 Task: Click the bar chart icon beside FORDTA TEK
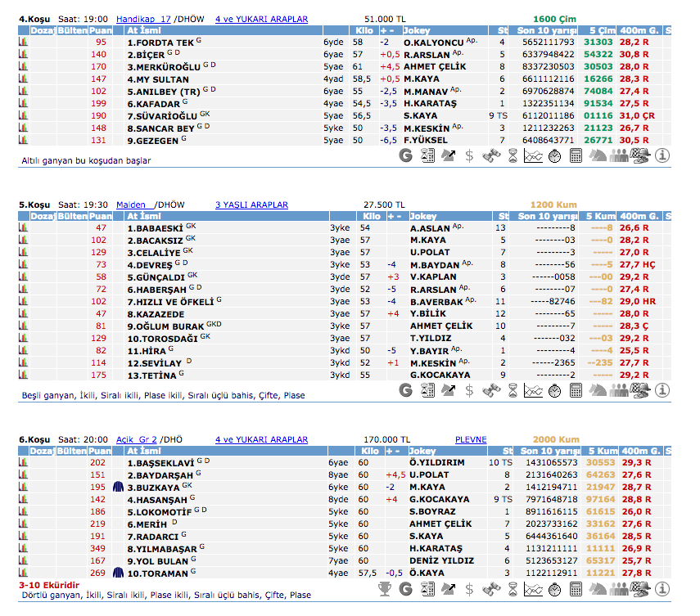pyautogui.click(x=23, y=42)
